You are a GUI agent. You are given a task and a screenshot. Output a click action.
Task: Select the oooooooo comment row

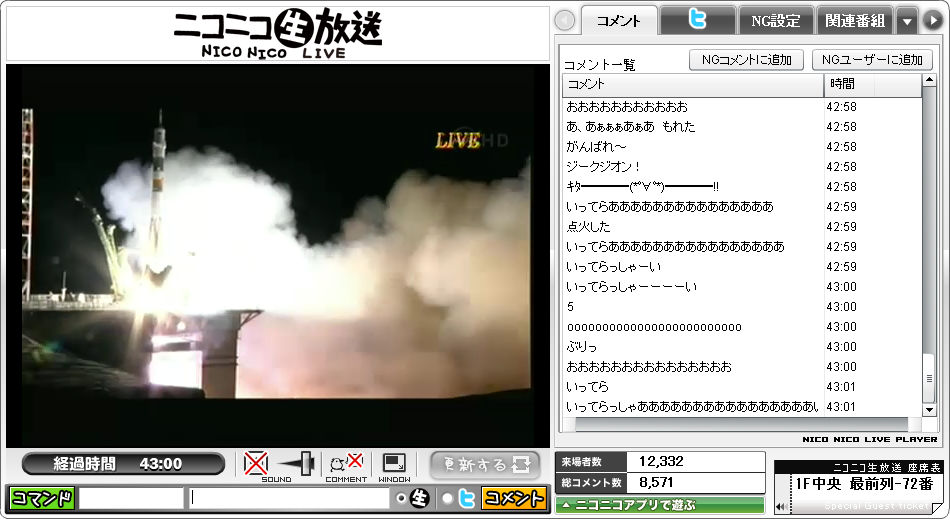click(742, 327)
